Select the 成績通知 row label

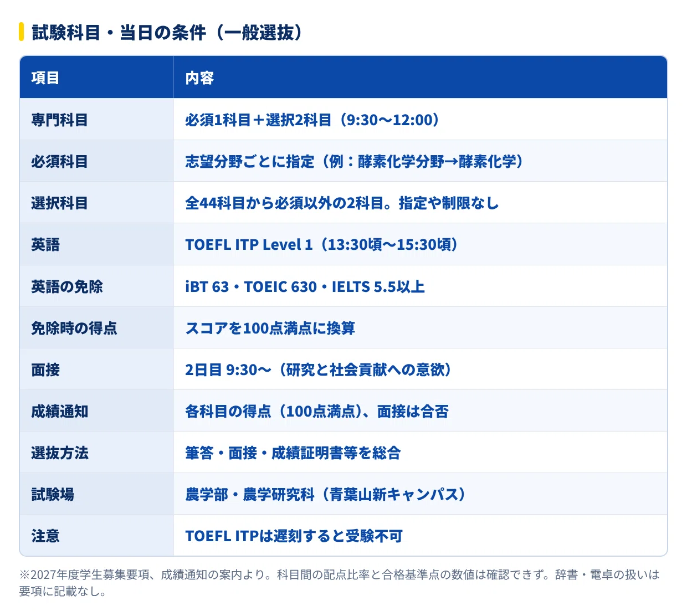point(60,411)
